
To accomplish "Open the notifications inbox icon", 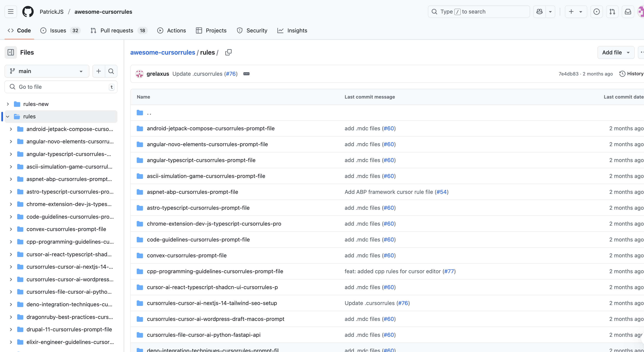I will tap(628, 12).
